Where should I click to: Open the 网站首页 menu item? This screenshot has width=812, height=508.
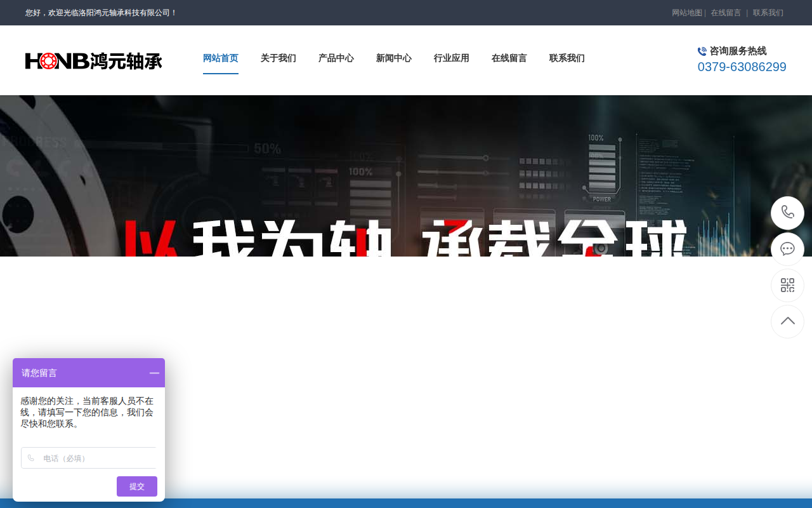[x=221, y=58]
